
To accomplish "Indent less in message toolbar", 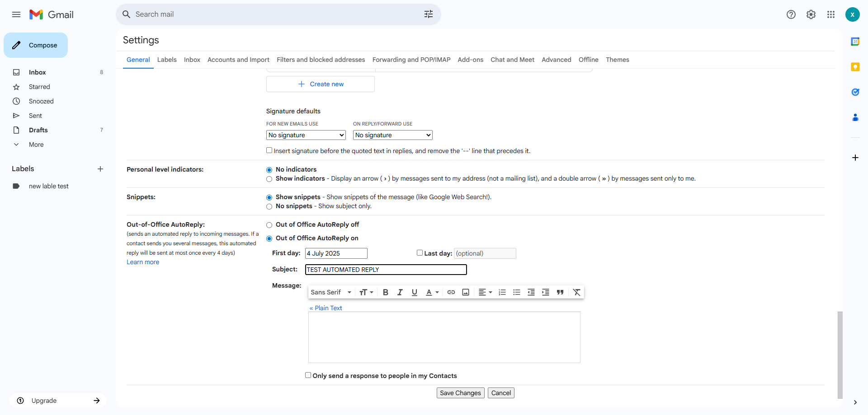I will click(531, 292).
